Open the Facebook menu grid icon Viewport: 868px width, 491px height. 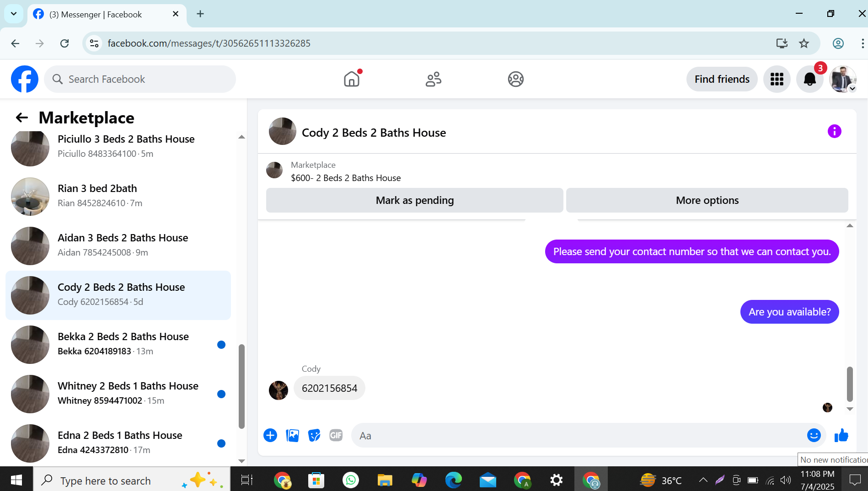click(x=777, y=79)
